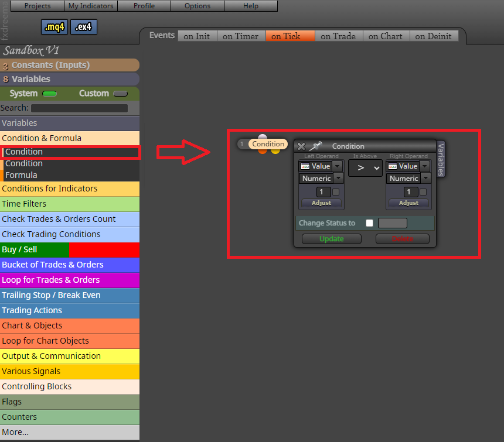Edit Right Operand numeric value field
504x442 pixels.
[411, 192]
